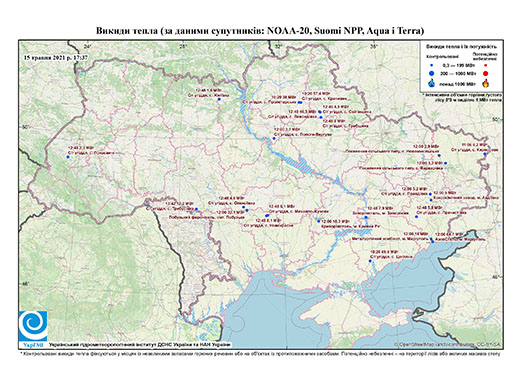Click the '10:20 49,9 МВт' label
Screen dimensions: 520x368
tap(384, 252)
